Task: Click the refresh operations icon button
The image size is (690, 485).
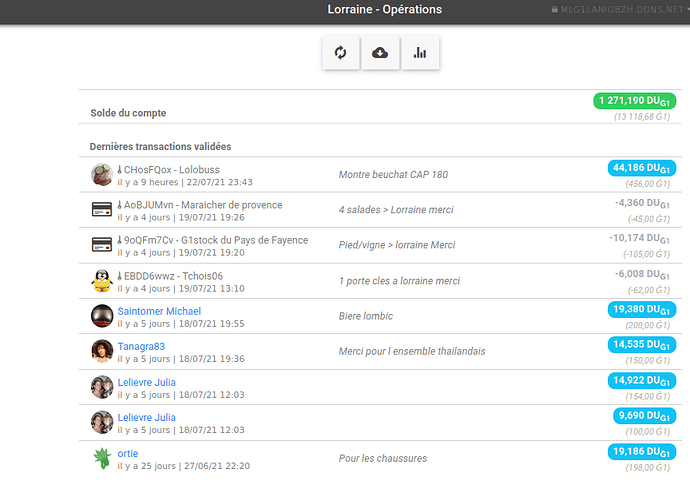Action: click(341, 53)
